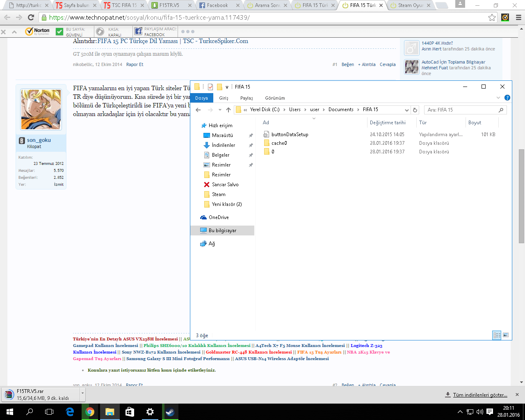
Task: Open Steam from the taskbar
Action: pos(170,412)
